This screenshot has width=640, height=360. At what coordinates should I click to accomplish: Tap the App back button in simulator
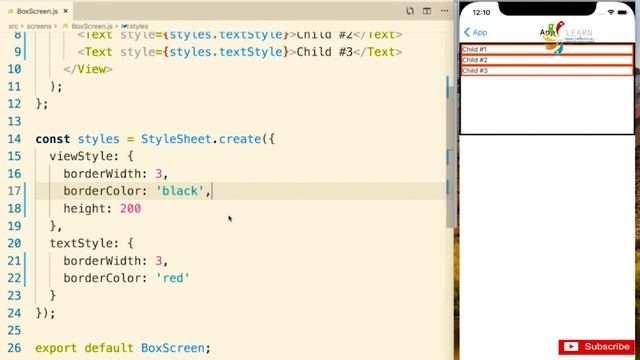coord(476,32)
